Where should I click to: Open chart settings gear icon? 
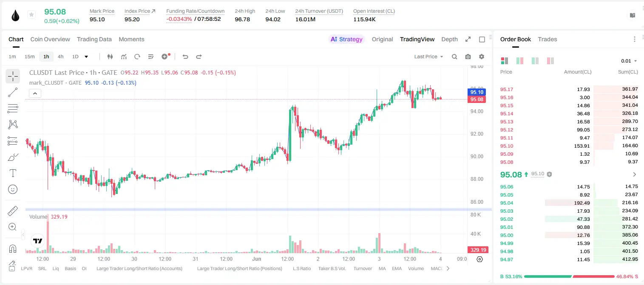coord(482,57)
